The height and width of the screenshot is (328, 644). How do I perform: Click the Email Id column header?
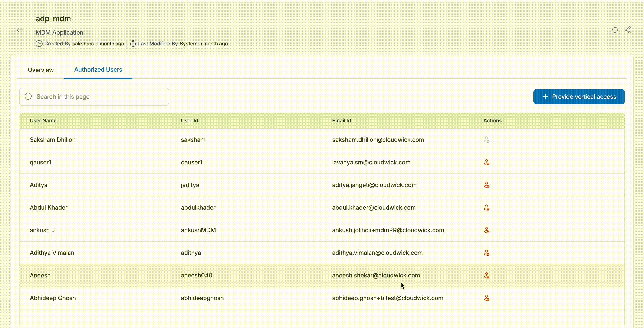coord(341,121)
